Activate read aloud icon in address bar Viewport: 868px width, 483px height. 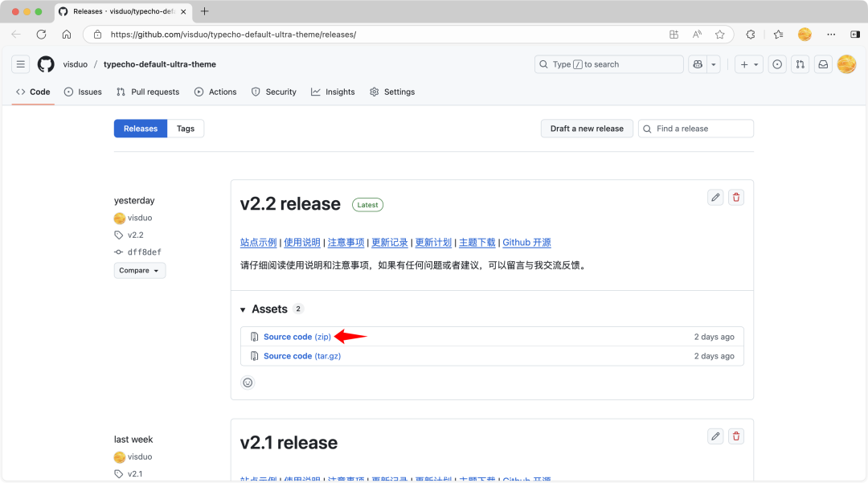[697, 35]
